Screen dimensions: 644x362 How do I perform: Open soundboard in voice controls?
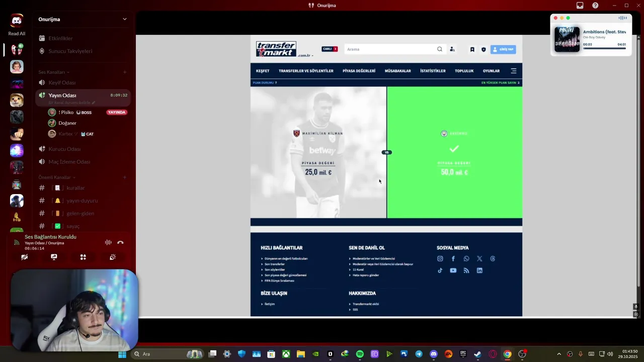113,257
